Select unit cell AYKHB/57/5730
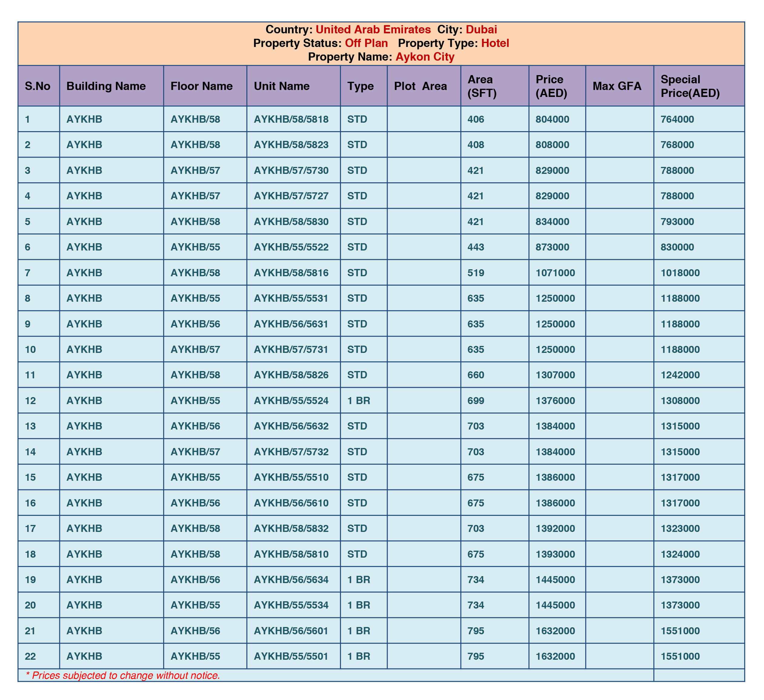 (x=294, y=170)
